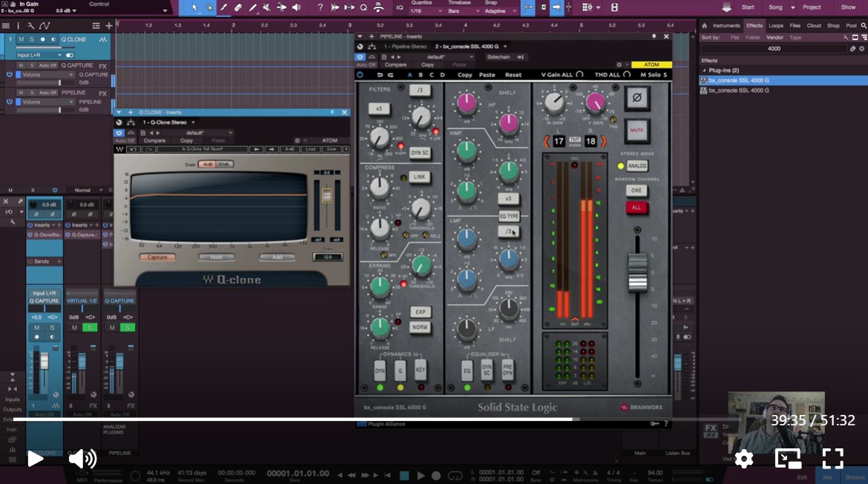Unsolo the VIRTUAL 1/2 mixer channel

point(89,327)
